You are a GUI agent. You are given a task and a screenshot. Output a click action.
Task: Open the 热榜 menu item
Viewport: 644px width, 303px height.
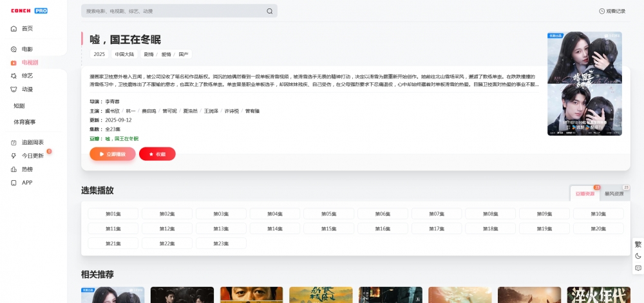point(27,169)
